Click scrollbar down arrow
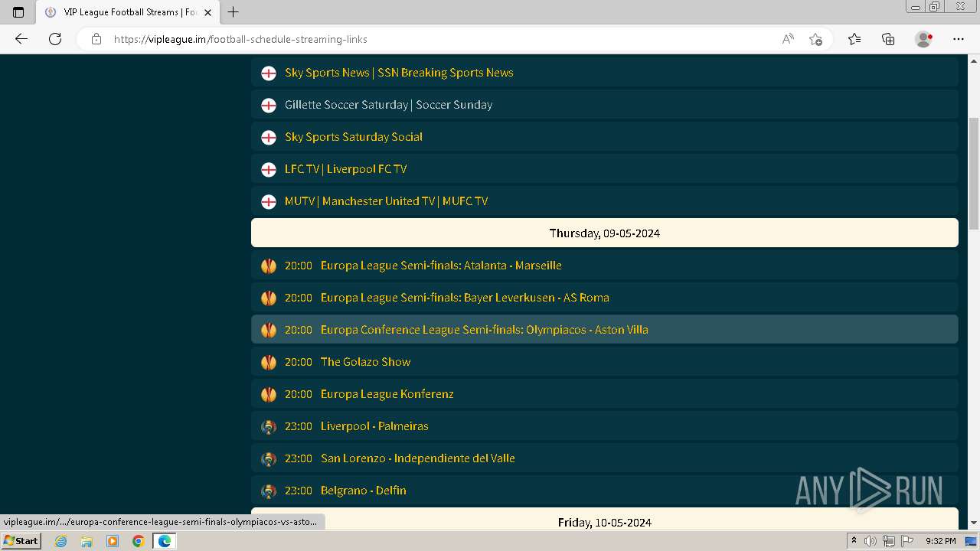980x551 pixels. pos(974,523)
